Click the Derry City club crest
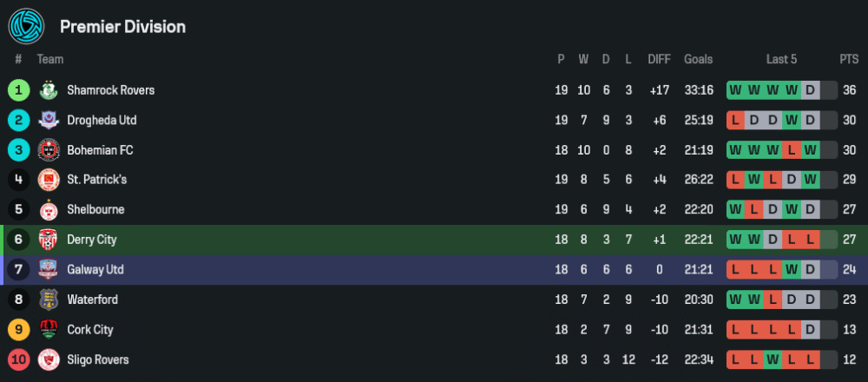 pos(48,240)
